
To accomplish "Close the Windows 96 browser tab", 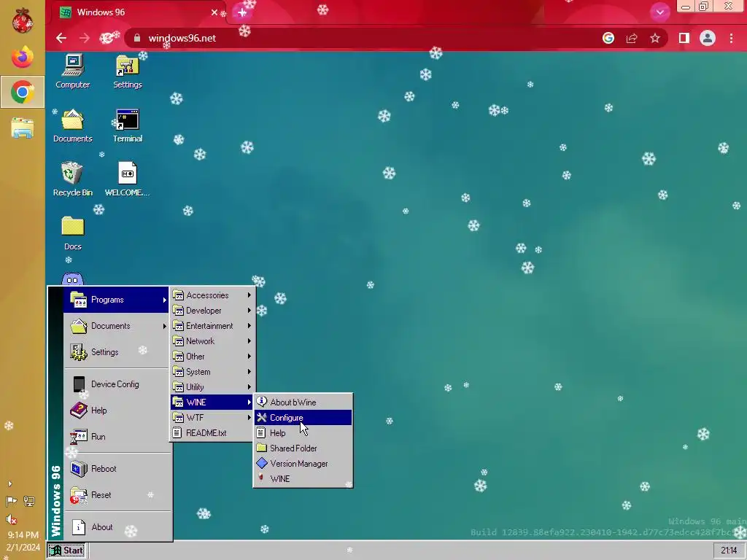I will click(x=214, y=12).
